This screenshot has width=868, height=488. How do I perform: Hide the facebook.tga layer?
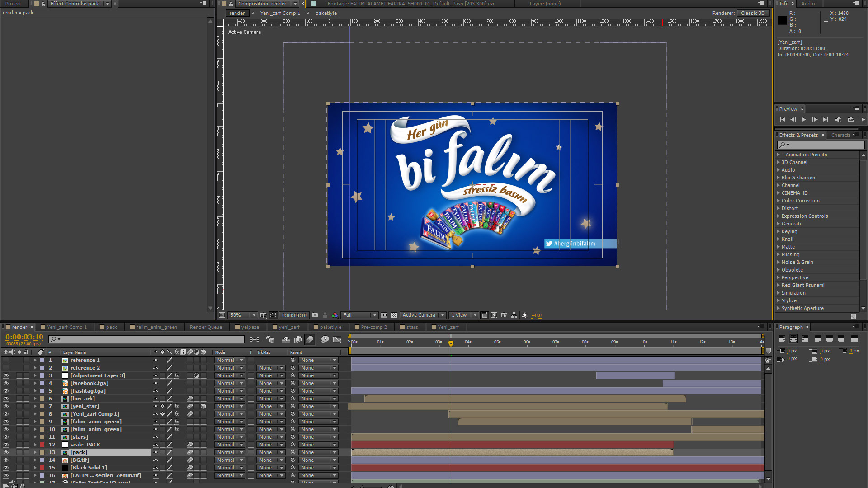pos(6,383)
